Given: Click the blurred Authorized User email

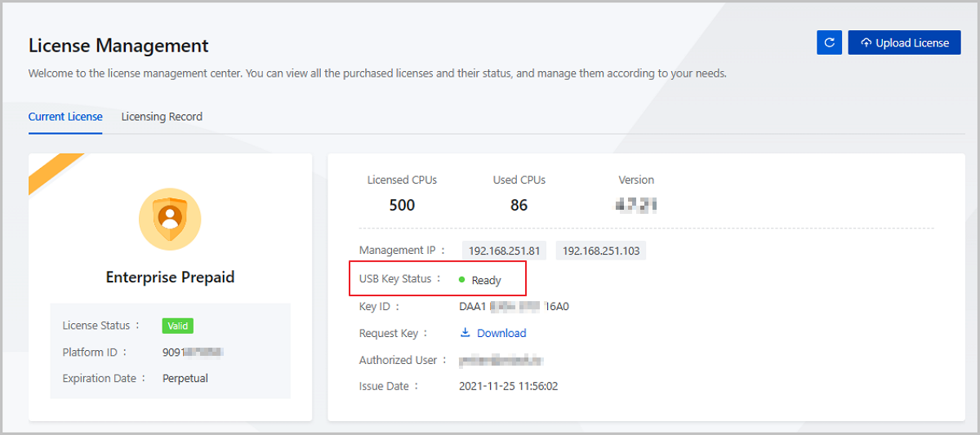Looking at the screenshot, I should click(x=501, y=360).
